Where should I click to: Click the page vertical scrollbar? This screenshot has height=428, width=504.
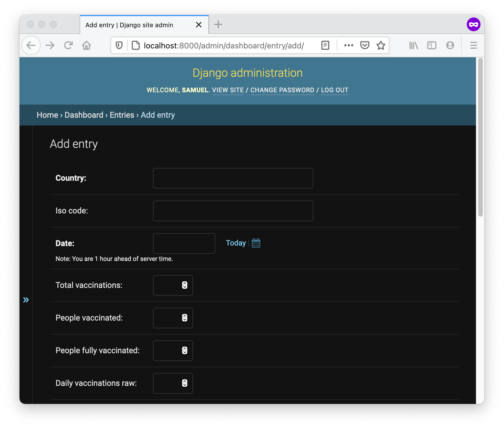(x=480, y=138)
